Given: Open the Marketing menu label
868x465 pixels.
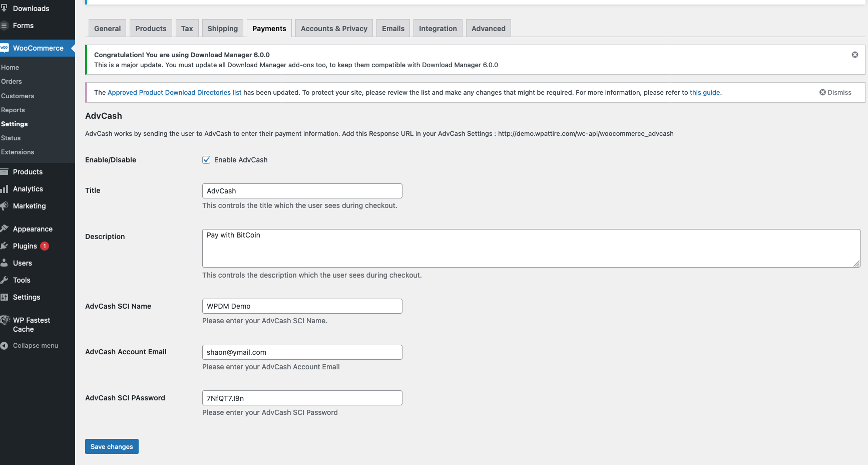Looking at the screenshot, I should pos(29,206).
